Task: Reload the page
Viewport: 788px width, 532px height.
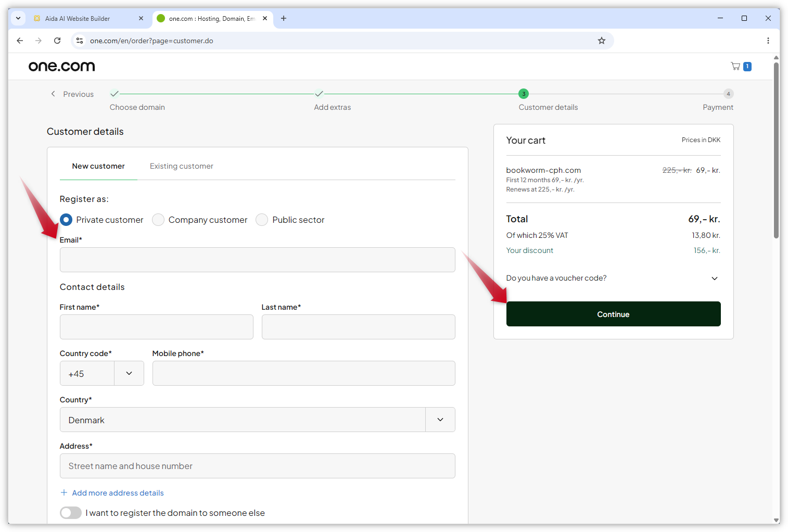Action: [57, 41]
